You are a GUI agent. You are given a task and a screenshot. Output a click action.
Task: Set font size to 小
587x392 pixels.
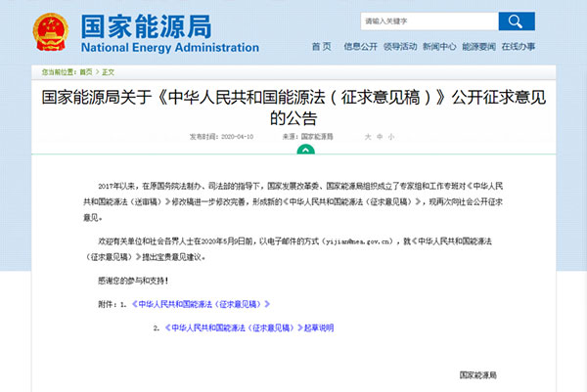tap(391, 137)
